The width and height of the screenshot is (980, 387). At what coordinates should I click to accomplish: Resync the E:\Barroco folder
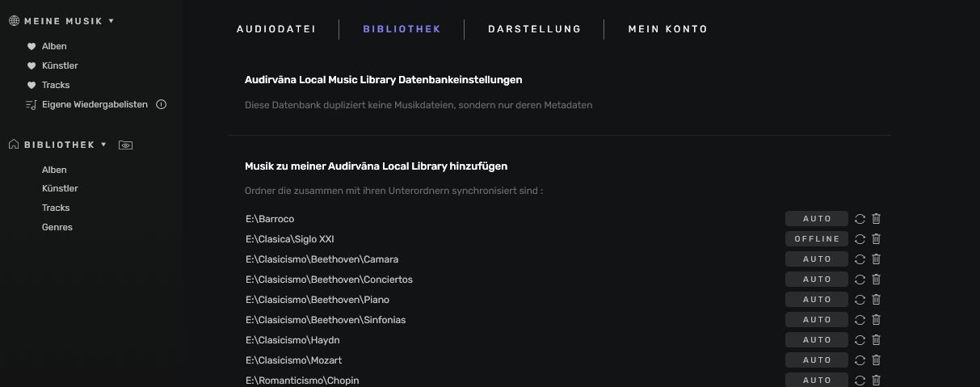pos(860,219)
